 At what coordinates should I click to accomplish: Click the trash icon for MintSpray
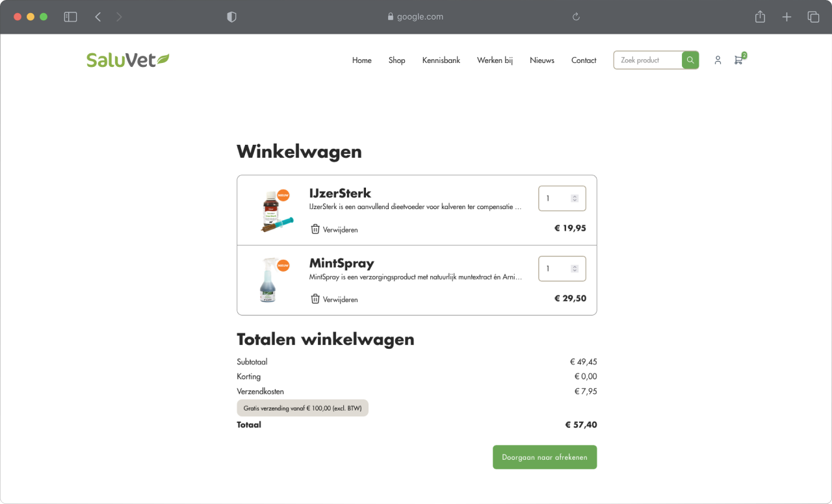[315, 299]
